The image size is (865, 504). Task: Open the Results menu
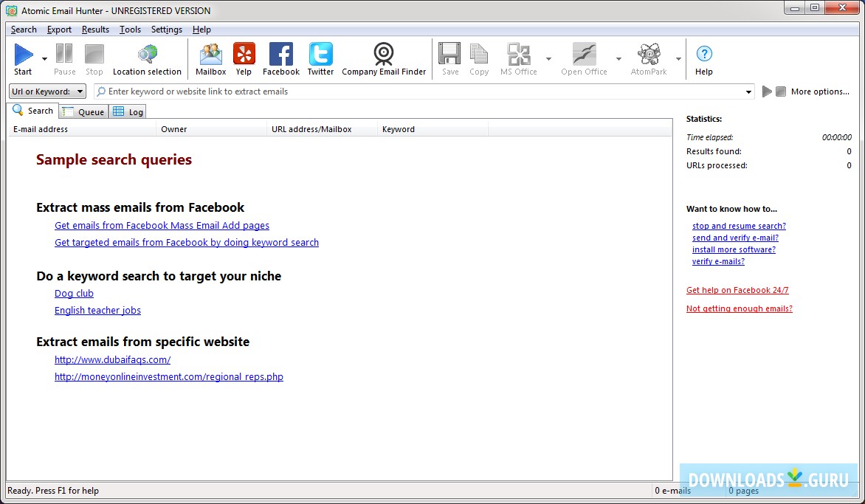click(95, 30)
